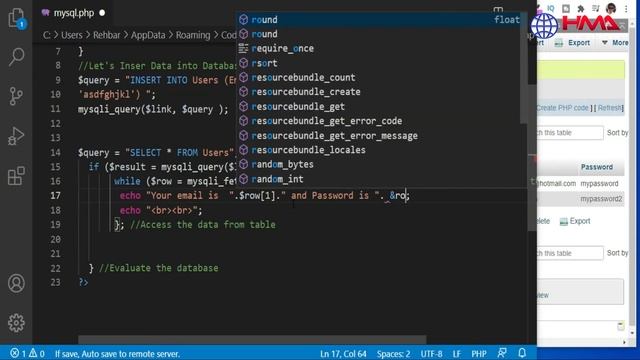
Task: Click the suggestion list vertical scrollbar
Action: coord(524,67)
